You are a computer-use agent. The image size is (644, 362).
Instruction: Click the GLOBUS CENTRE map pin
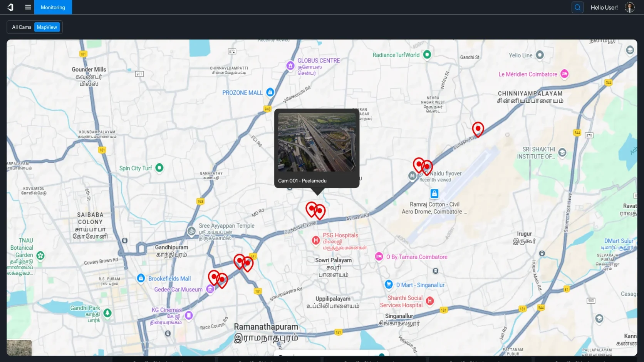290,66
